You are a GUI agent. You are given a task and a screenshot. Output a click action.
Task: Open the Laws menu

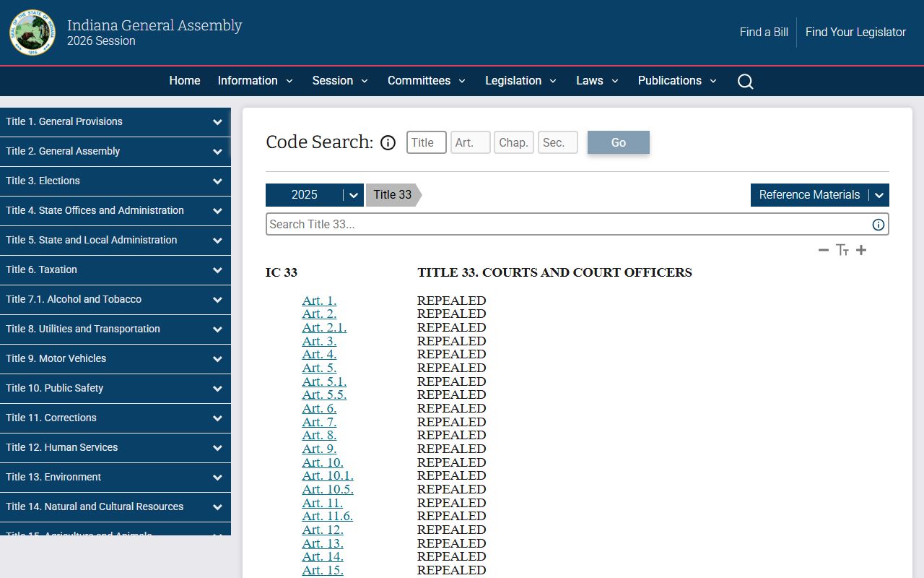598,81
